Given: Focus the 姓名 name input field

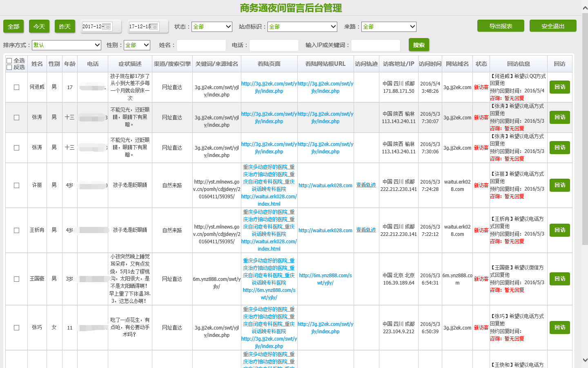Looking at the screenshot, I should (x=201, y=45).
